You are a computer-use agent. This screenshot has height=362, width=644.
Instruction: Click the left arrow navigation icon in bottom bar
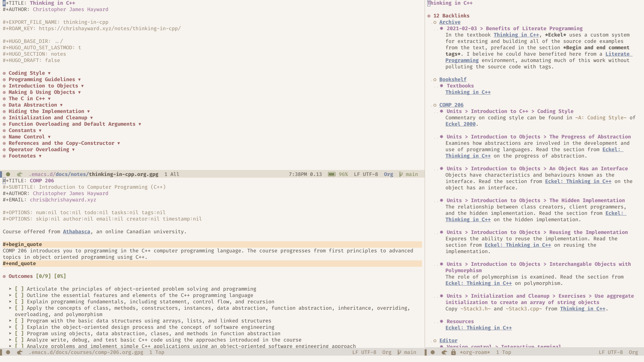coord(19,352)
